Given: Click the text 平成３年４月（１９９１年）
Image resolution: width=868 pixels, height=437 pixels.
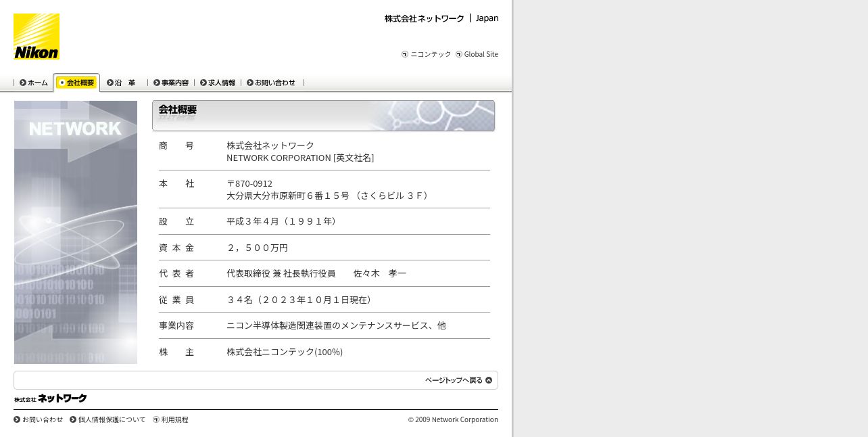Looking at the screenshot, I should pos(283,221).
